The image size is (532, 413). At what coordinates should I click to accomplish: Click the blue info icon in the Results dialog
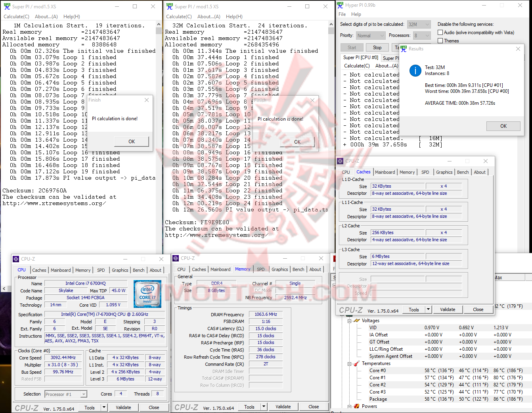(x=415, y=71)
